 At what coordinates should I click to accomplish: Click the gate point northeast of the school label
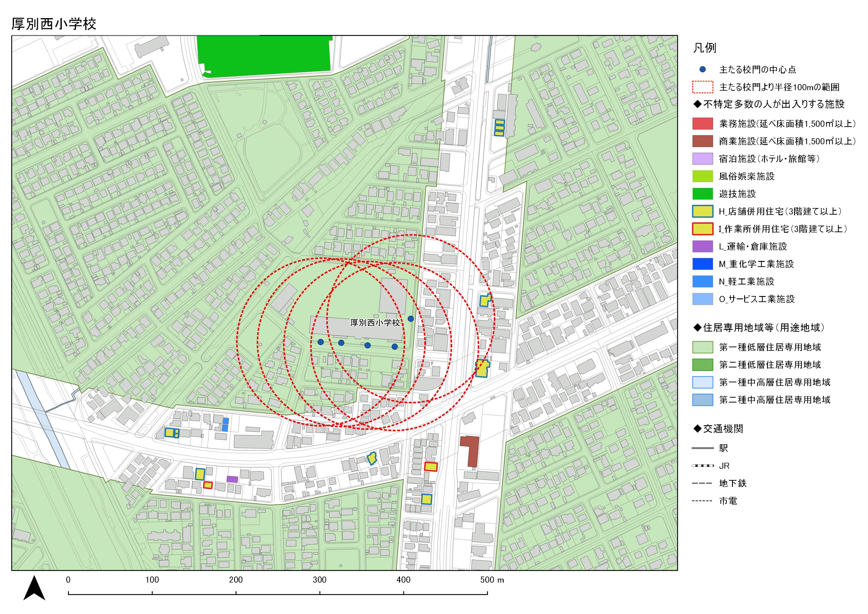tap(411, 319)
